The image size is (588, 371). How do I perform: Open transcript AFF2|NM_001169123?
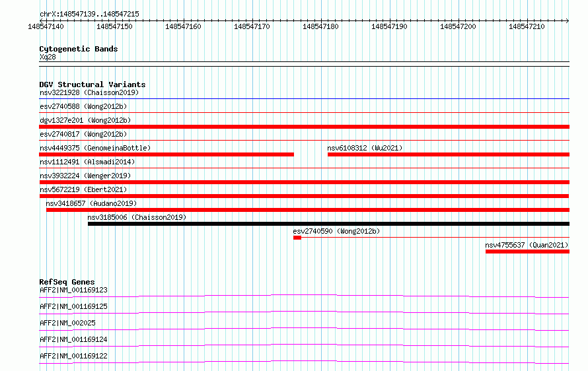coord(73,290)
